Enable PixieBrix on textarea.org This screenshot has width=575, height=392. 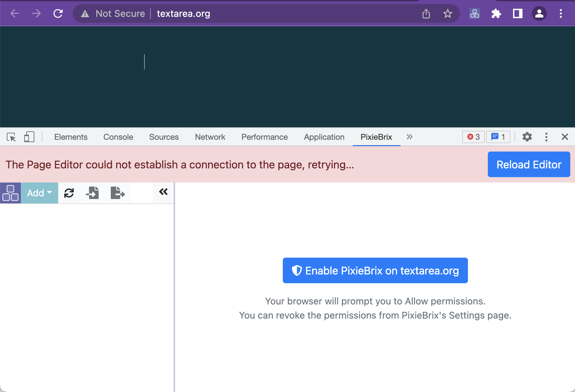[375, 270]
